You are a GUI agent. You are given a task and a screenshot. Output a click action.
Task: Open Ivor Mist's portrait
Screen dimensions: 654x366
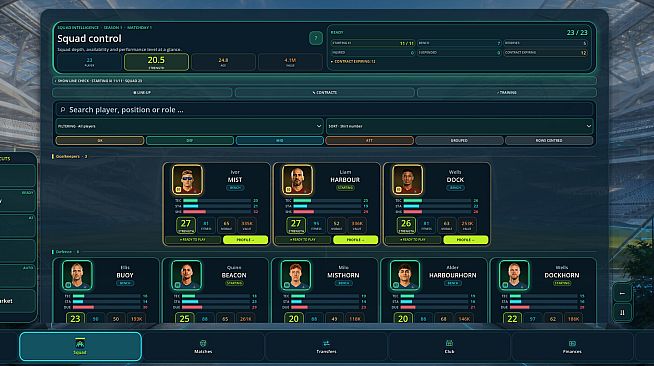click(x=187, y=180)
